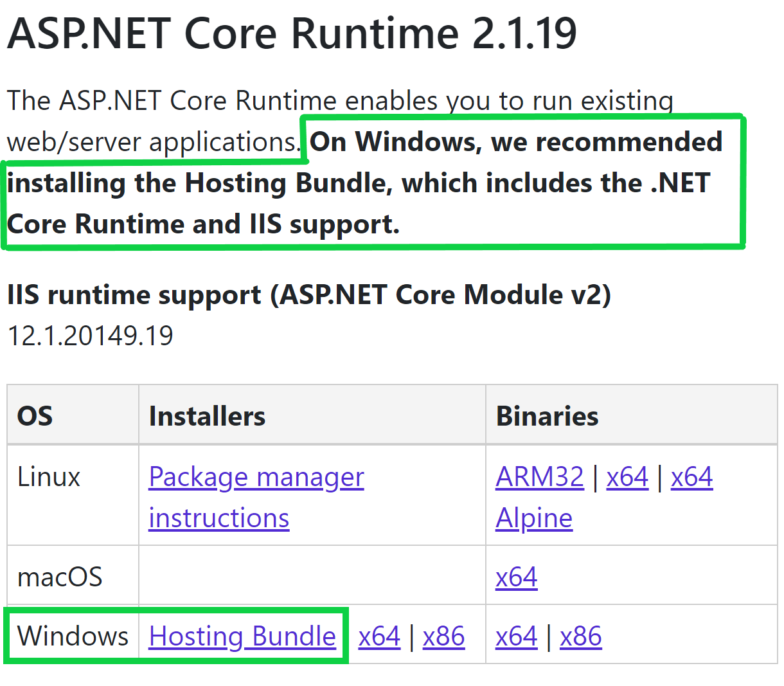Image resolution: width=784 pixels, height=686 pixels.
Task: Open the Package manager instructions link
Action: click(256, 497)
